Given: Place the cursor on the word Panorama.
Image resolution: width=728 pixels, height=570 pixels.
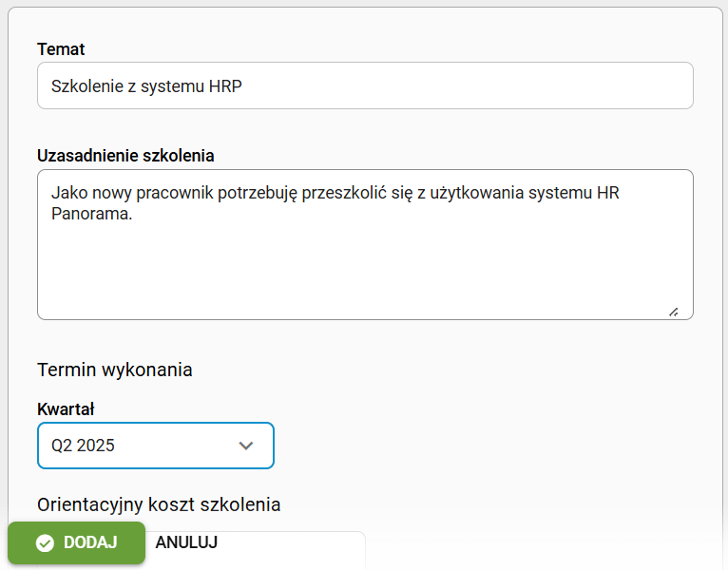Looking at the screenshot, I should pos(91,214).
